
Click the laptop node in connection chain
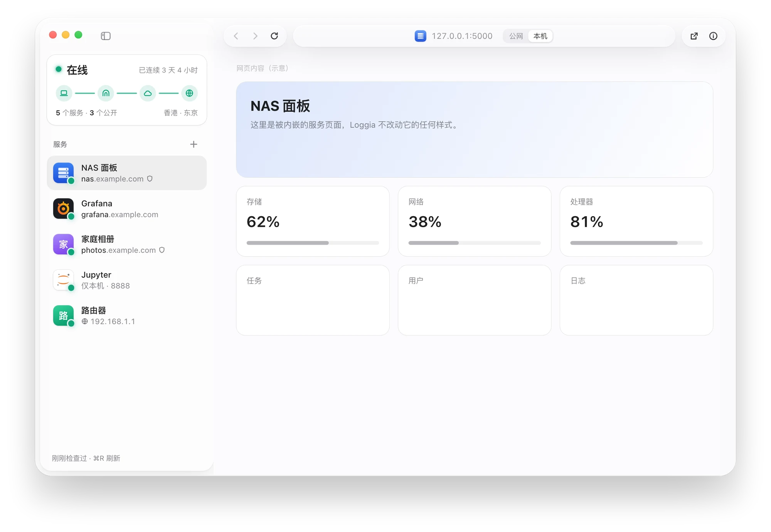click(x=64, y=93)
